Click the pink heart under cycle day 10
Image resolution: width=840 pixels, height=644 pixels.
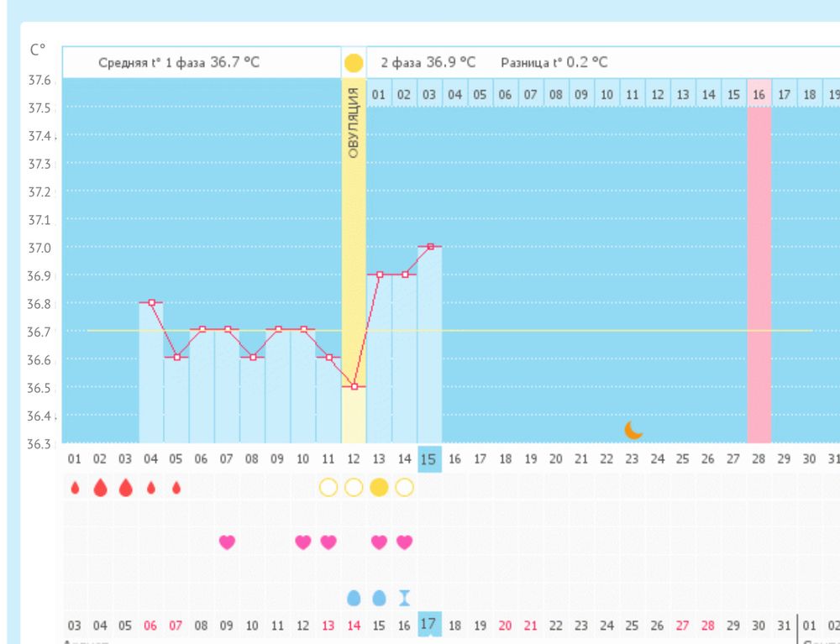(x=303, y=542)
